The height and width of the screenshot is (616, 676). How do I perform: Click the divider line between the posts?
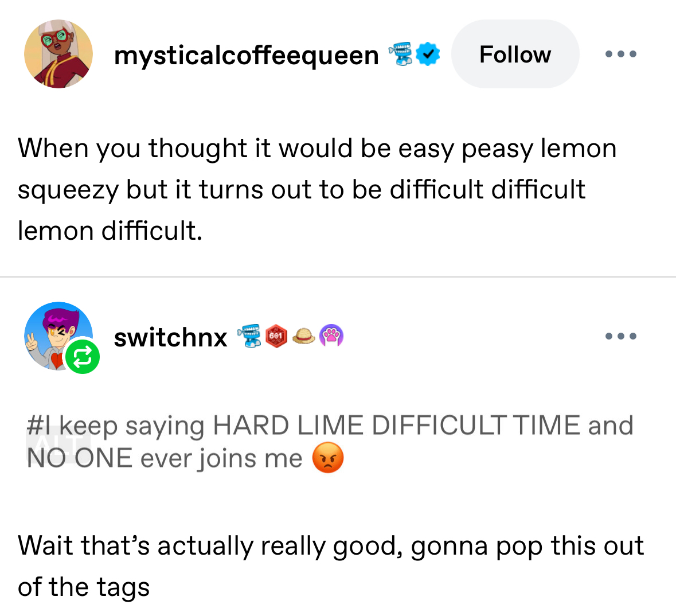(338, 276)
